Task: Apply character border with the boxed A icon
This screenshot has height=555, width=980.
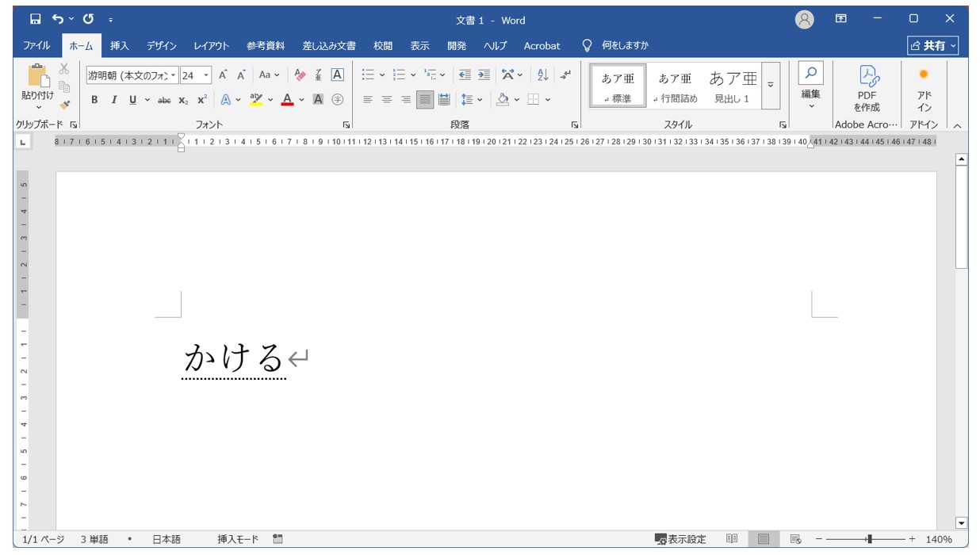Action: [337, 75]
